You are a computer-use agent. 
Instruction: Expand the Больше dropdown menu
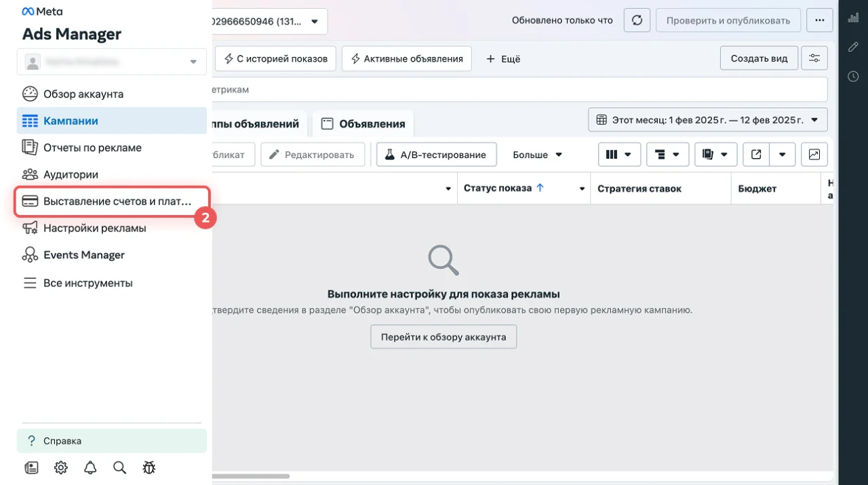[x=537, y=155]
